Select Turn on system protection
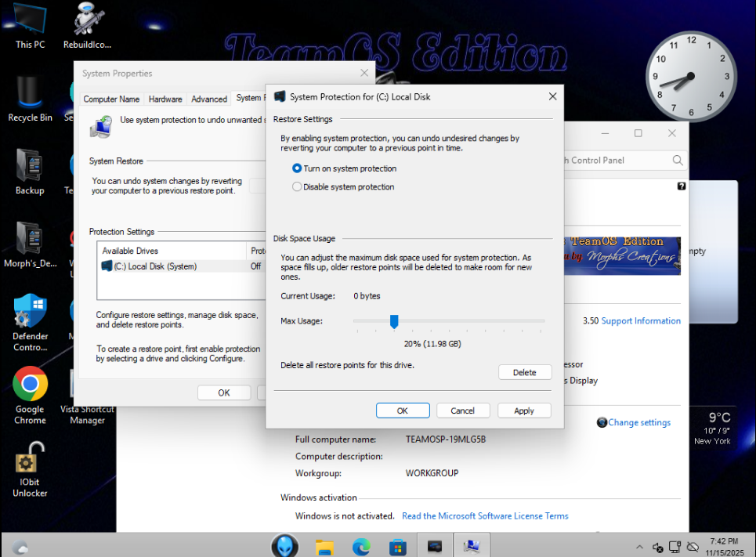Viewport: 756px width, 557px height. click(344, 168)
